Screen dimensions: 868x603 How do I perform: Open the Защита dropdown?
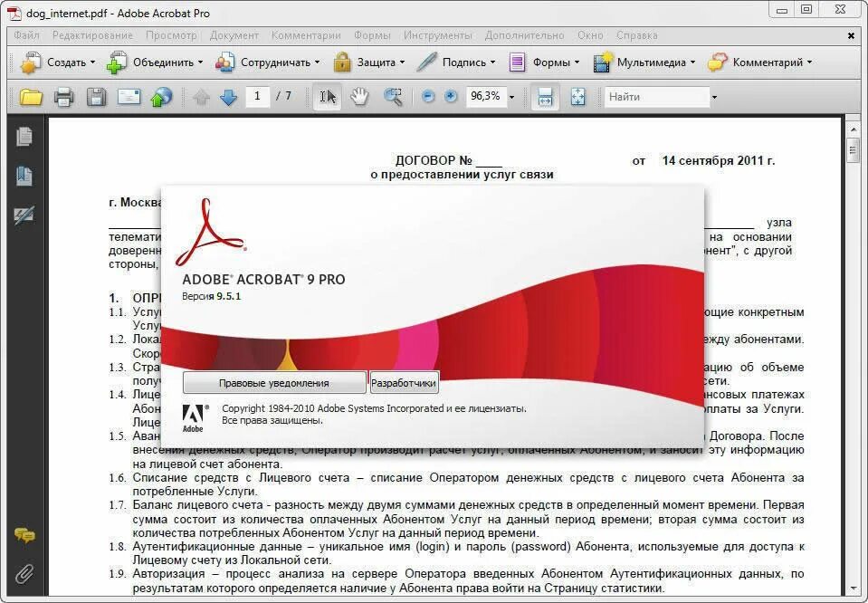369,62
